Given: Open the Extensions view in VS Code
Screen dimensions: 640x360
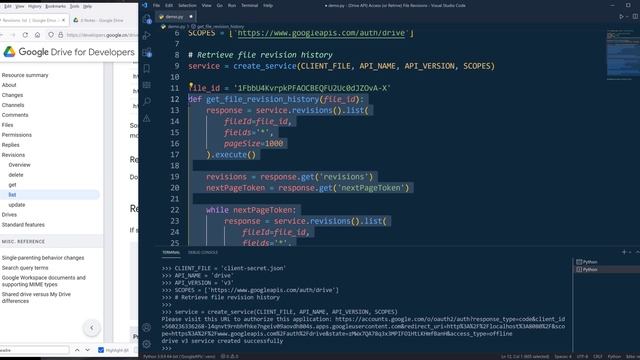Looking at the screenshot, I should click(x=147, y=52).
